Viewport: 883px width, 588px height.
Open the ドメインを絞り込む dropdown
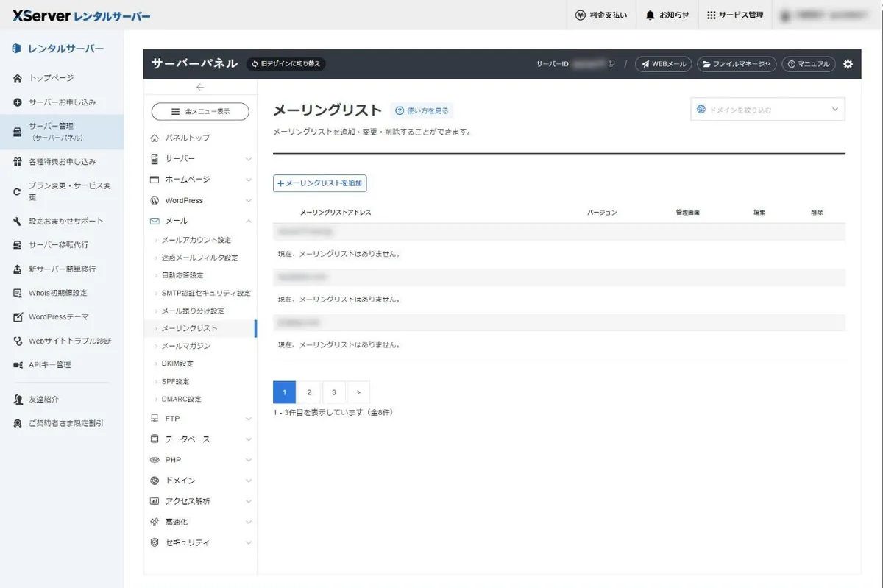(767, 110)
